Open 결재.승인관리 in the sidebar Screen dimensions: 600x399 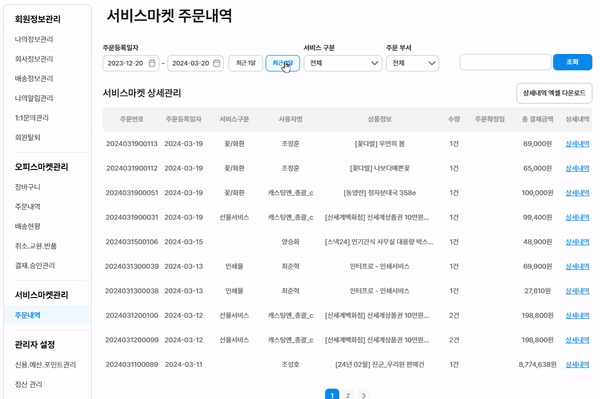pos(35,265)
